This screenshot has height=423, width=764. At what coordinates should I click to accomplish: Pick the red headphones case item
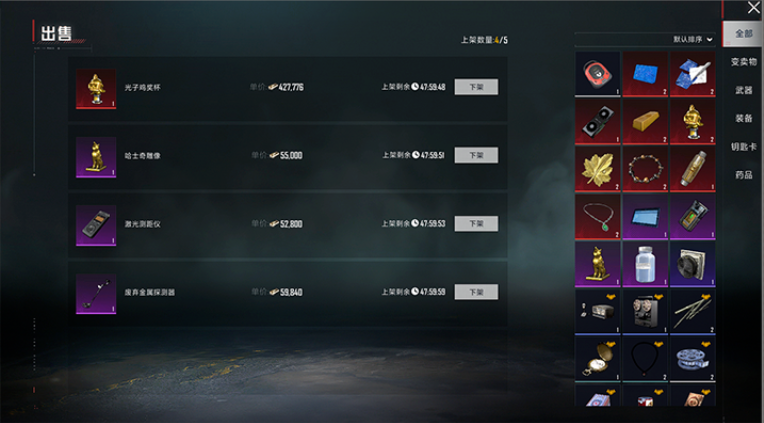tap(597, 75)
